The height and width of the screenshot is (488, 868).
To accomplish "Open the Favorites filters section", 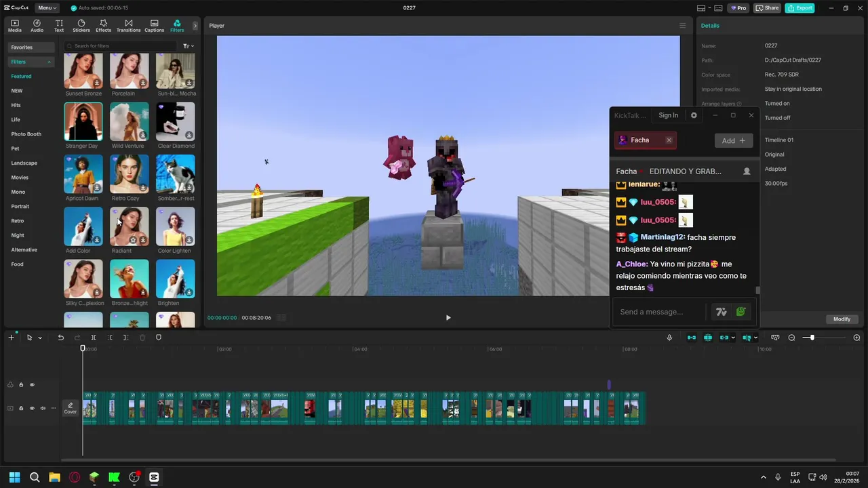I will 31,47.
